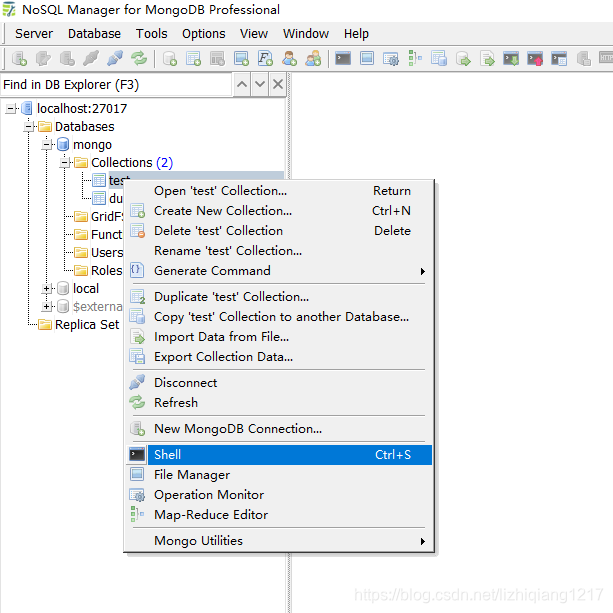Collapse the localhost:27017 server node
Viewport: 613px width, 613px height.
(x=11, y=109)
